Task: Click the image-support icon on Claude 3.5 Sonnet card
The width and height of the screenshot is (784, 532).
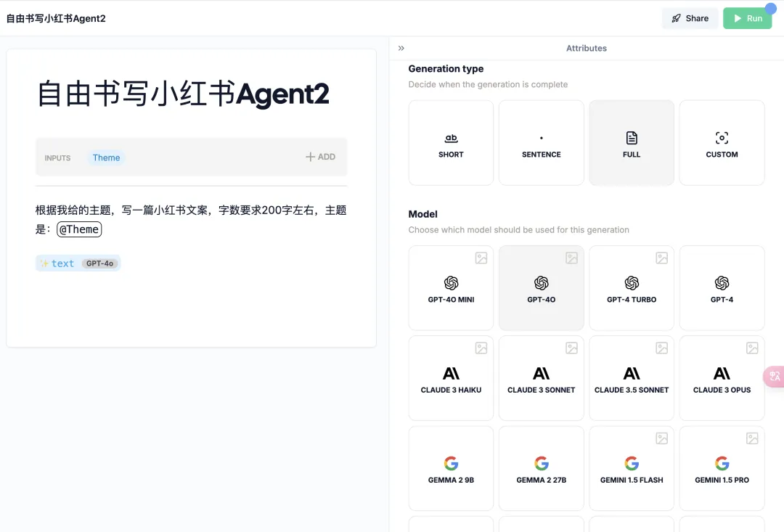Action: 662,348
